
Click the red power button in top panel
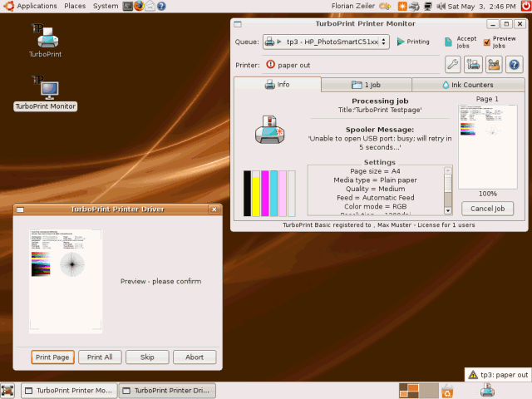526,6
